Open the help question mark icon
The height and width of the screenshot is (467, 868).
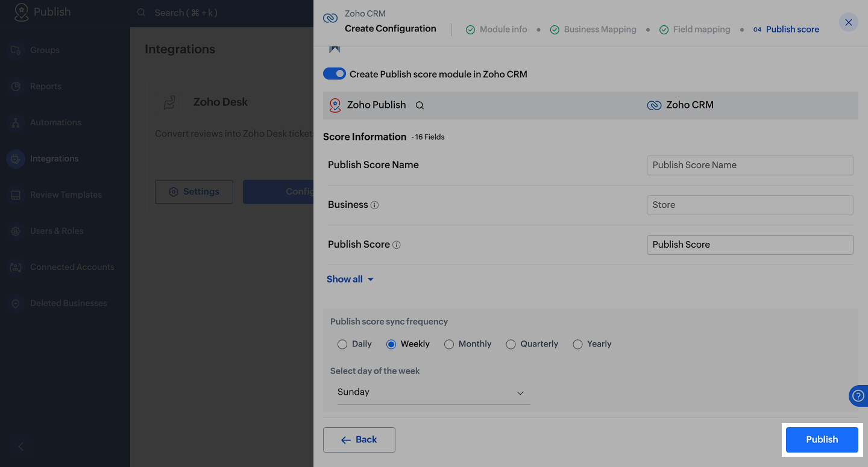tap(858, 396)
